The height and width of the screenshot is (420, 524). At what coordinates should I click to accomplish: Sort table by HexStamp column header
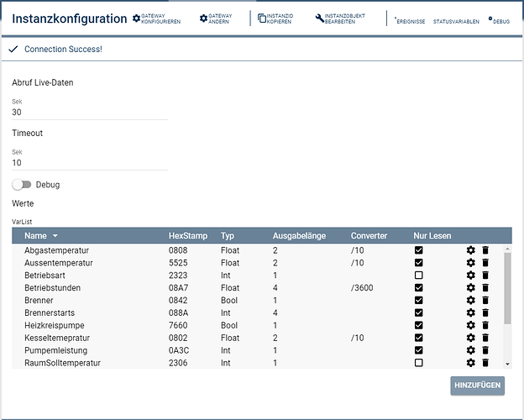point(188,236)
